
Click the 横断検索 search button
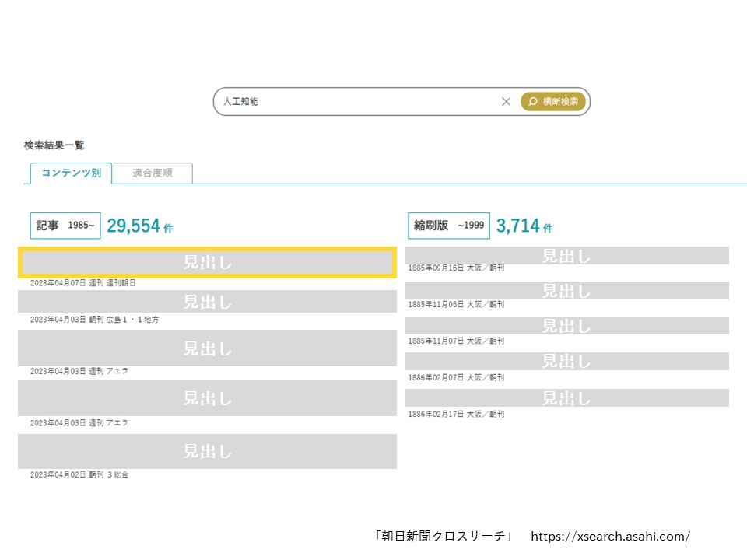[x=553, y=101]
